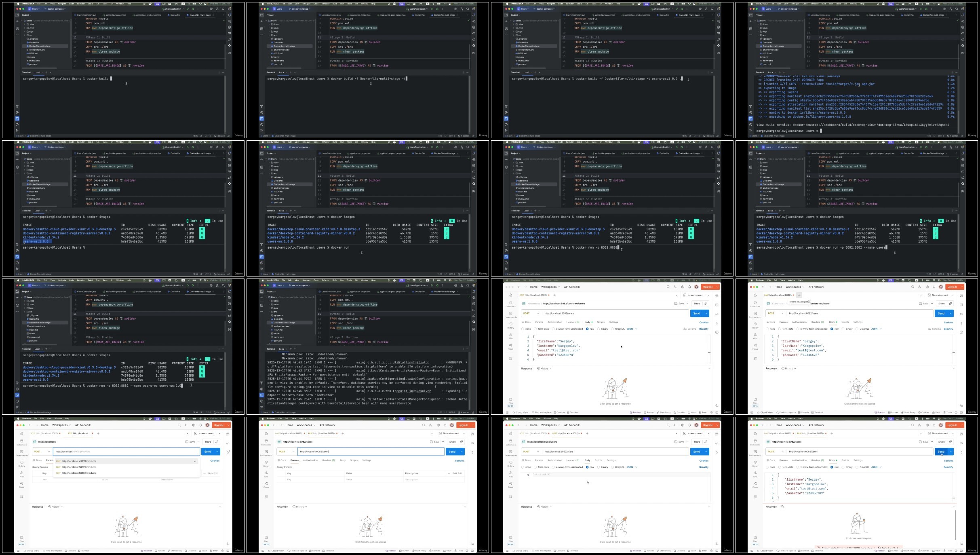This screenshot has width=980, height=555.
Task: Open Flows sidebar beside the URL suggestions list
Action: 21,484
